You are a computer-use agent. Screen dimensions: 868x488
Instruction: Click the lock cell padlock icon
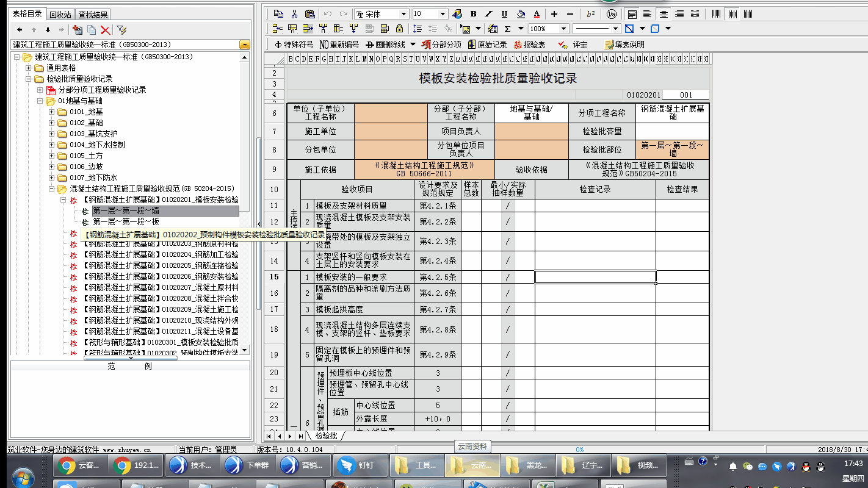[x=399, y=29]
